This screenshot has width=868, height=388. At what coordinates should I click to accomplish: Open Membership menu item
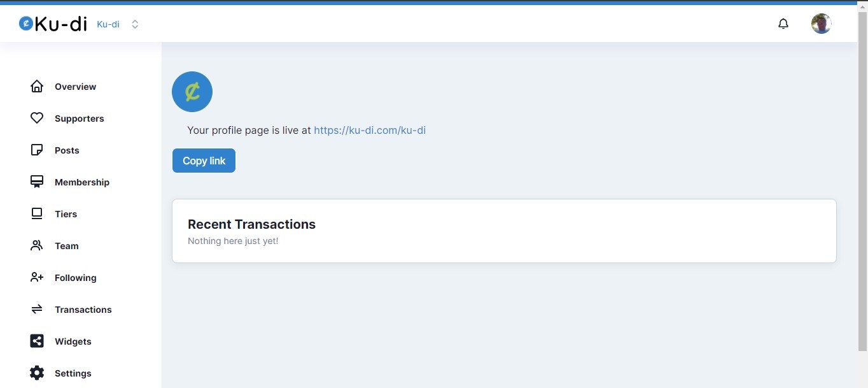82,182
